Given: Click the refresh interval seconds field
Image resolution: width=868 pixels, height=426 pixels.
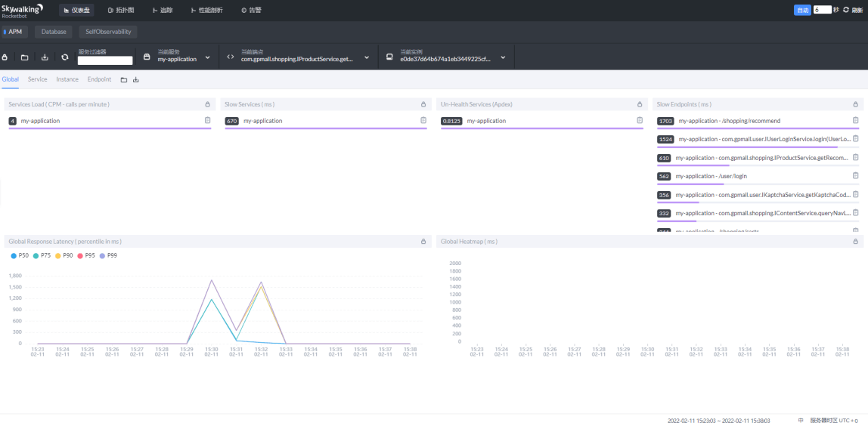Looking at the screenshot, I should pyautogui.click(x=822, y=10).
